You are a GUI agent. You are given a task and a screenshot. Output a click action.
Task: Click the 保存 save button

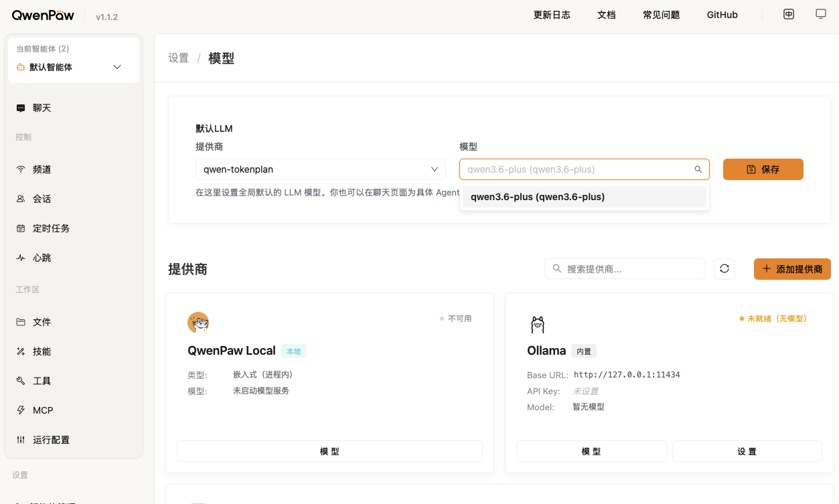tap(763, 169)
